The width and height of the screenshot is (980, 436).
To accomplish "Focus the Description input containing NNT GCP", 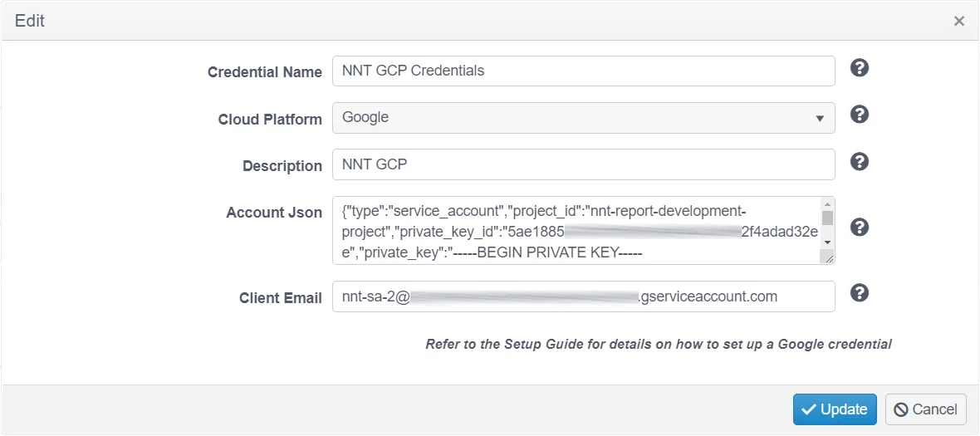I will click(584, 164).
